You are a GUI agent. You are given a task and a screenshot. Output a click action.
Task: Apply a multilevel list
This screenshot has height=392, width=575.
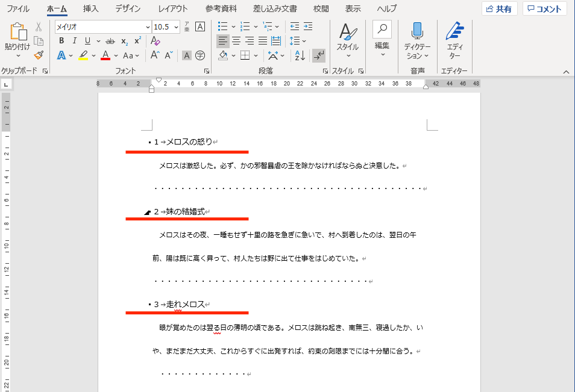click(x=268, y=26)
